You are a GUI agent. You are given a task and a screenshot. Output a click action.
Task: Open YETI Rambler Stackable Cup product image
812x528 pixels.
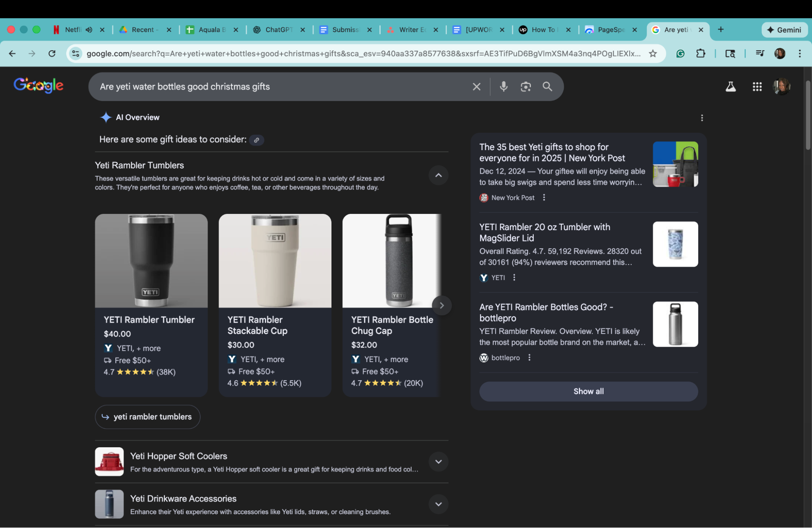275,261
